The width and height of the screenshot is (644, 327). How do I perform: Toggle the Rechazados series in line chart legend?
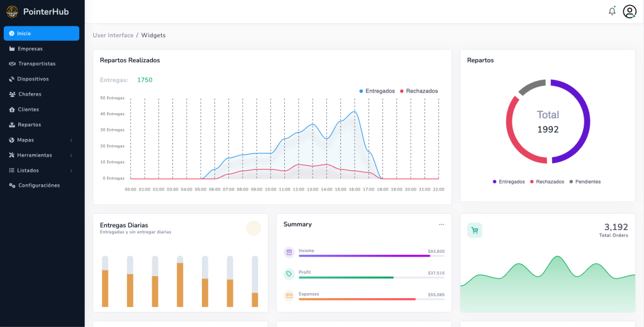(418, 91)
